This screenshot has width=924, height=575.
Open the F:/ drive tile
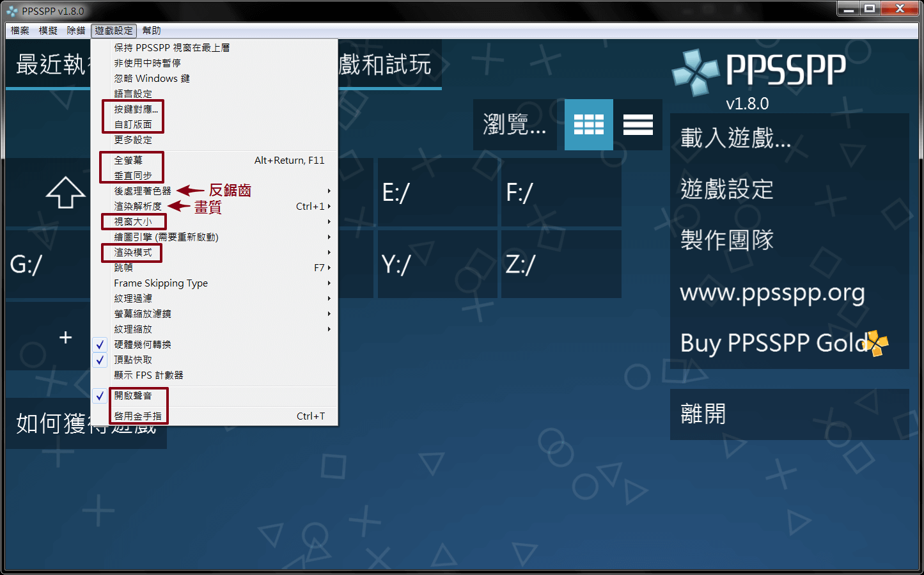click(x=561, y=192)
